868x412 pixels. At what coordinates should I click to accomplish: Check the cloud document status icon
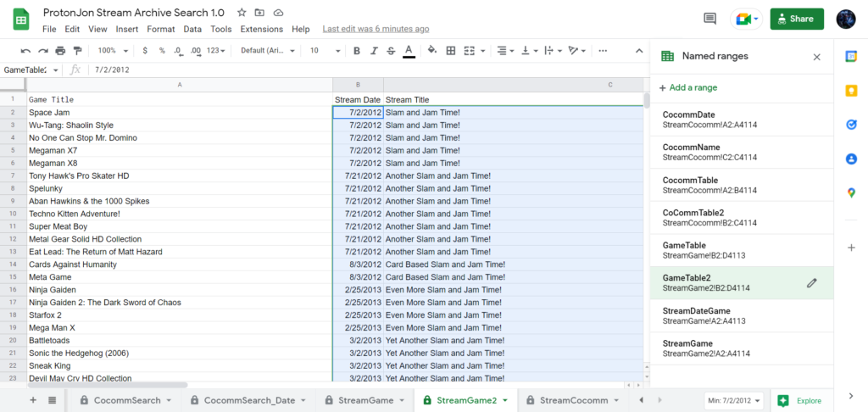(278, 12)
